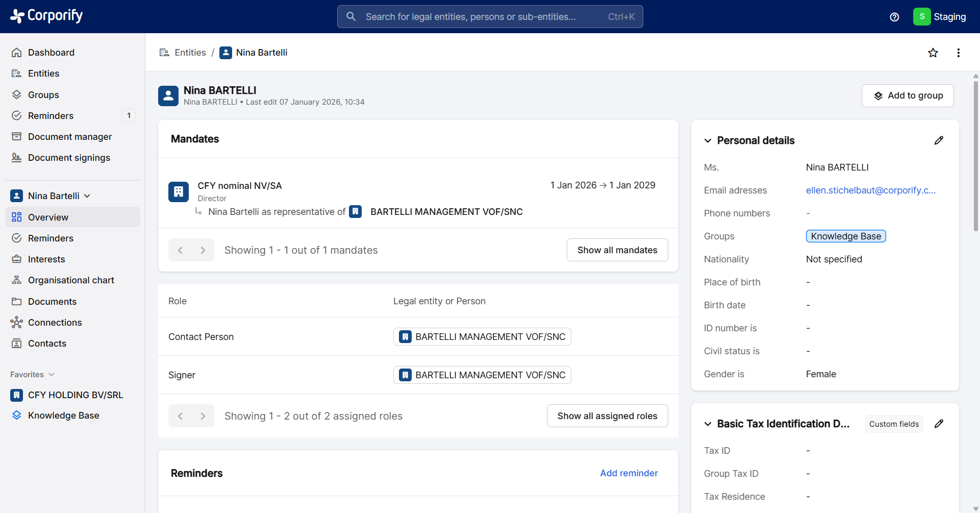
Task: Click the Corporify logo
Action: pyautogui.click(x=47, y=16)
